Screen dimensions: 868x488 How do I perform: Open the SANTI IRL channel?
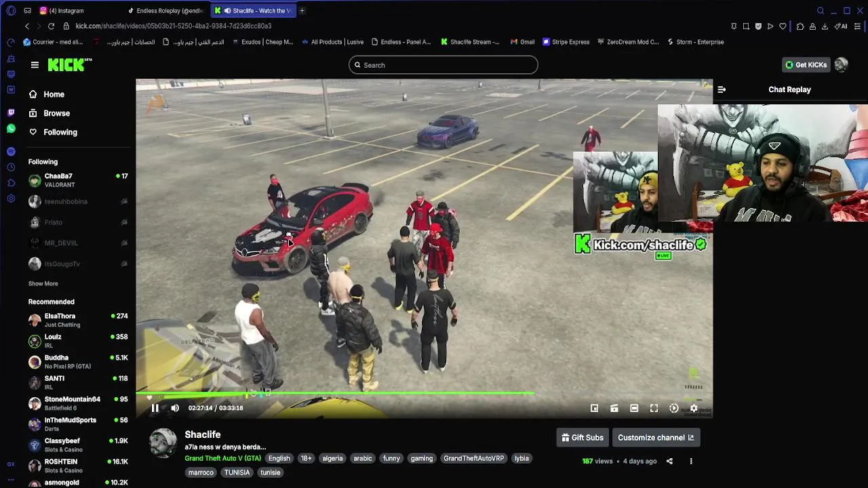tap(78, 382)
